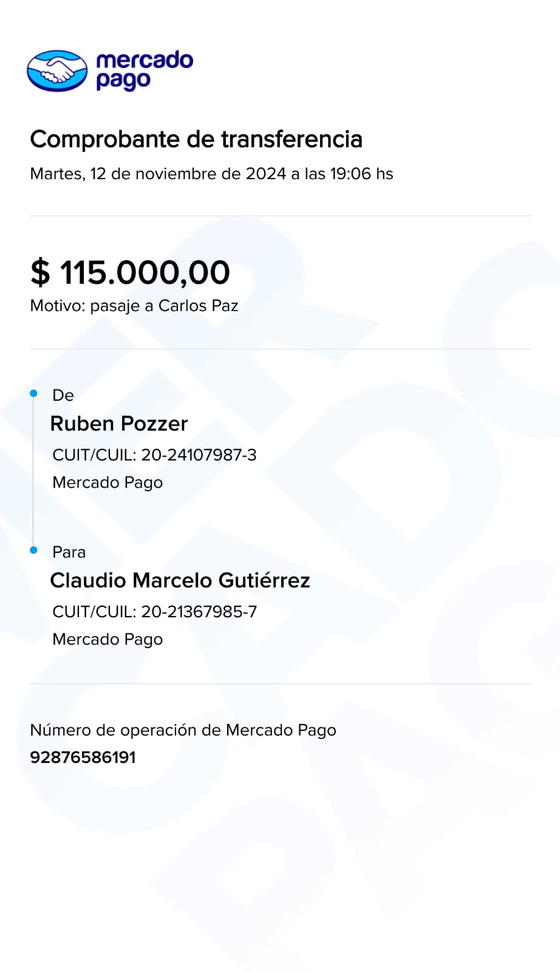
Task: Select the recipient name Claudio Marcelo Gutiérrez
Action: tap(180, 580)
